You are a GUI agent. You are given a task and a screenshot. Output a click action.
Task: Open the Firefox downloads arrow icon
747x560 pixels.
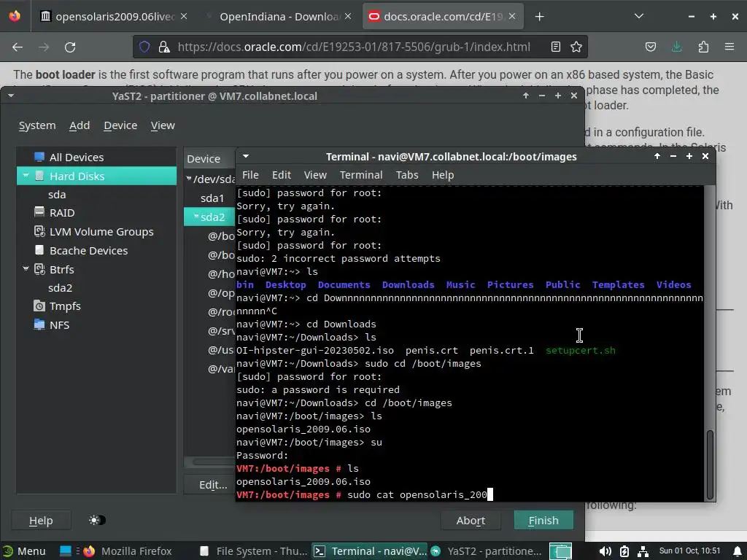[x=676, y=47]
